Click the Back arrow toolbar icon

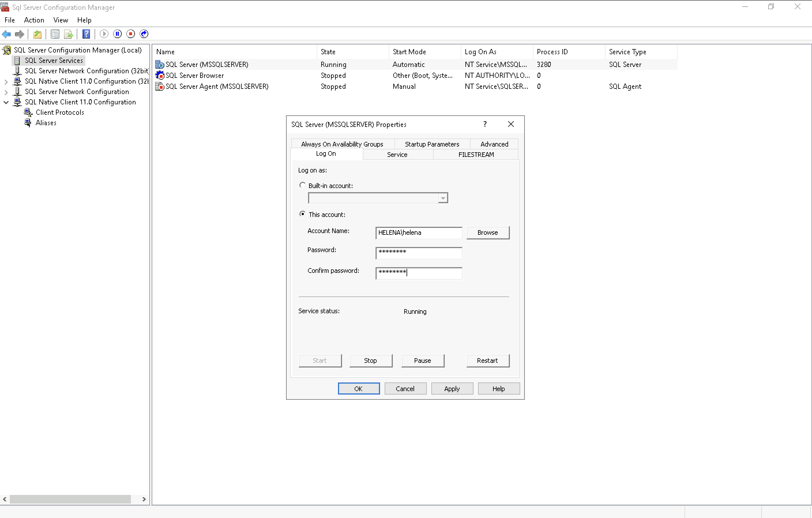tap(6, 34)
